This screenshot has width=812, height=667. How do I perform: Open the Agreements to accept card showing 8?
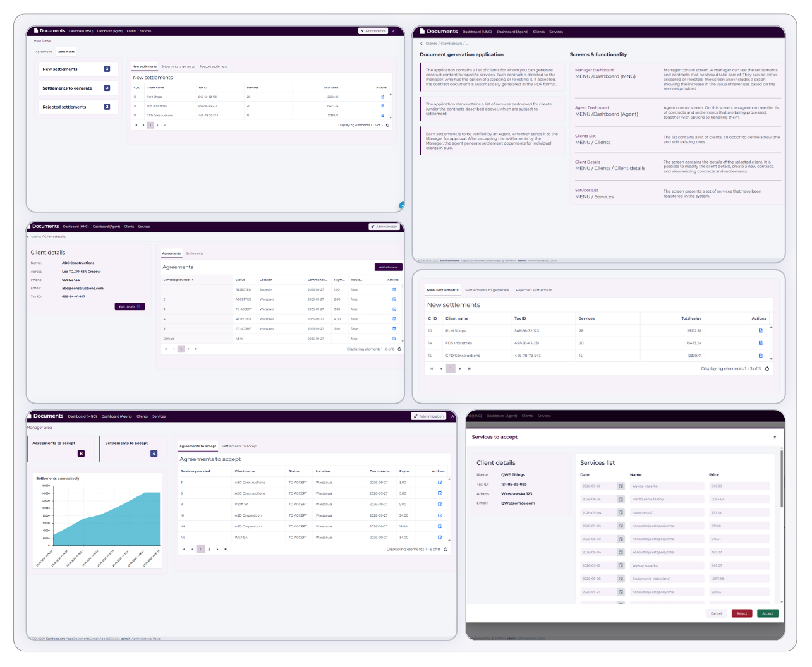pos(60,447)
